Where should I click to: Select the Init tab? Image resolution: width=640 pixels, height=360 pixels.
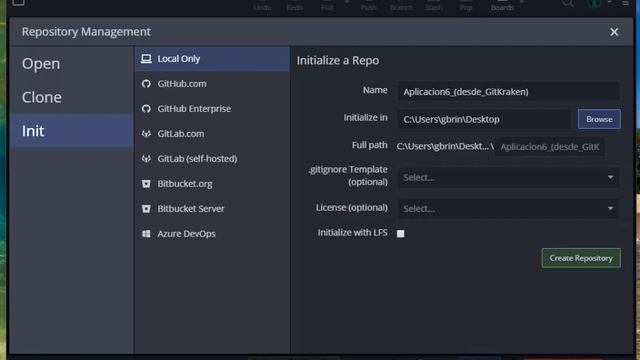pyautogui.click(x=72, y=131)
